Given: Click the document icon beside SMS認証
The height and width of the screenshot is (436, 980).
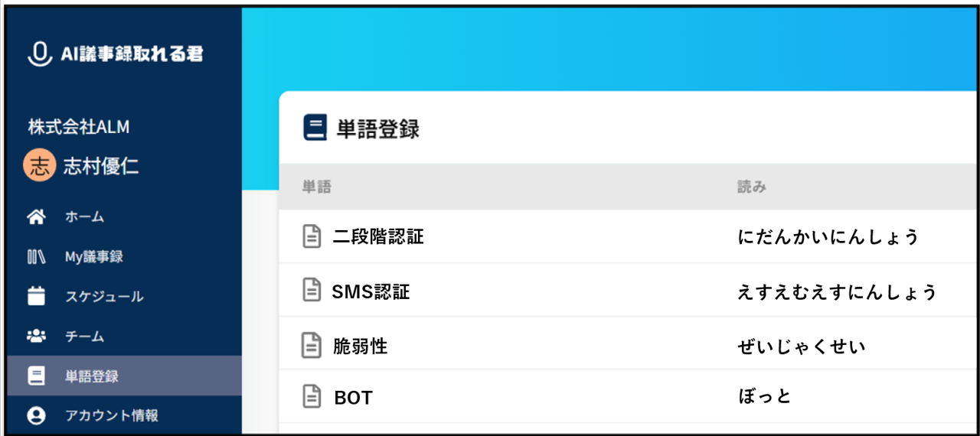Looking at the screenshot, I should click(312, 291).
